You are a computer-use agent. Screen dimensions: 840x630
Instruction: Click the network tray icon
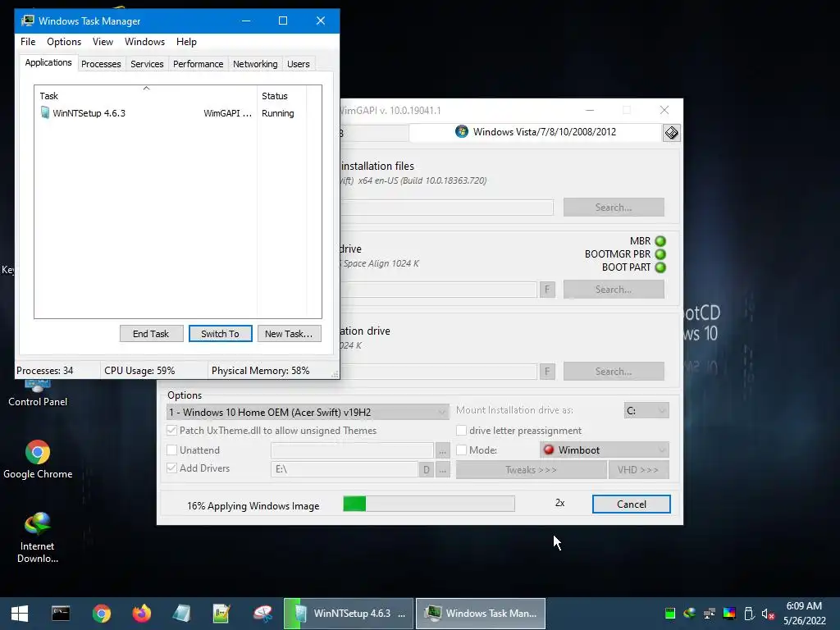tap(710, 614)
